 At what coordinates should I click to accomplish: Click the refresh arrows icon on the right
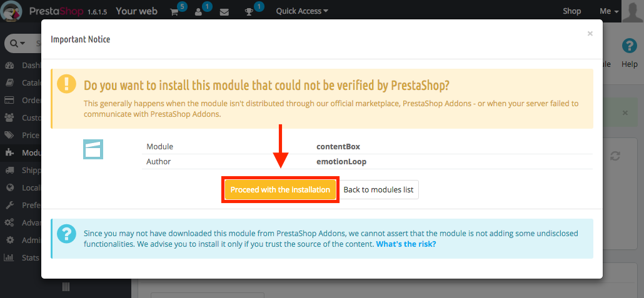(615, 156)
